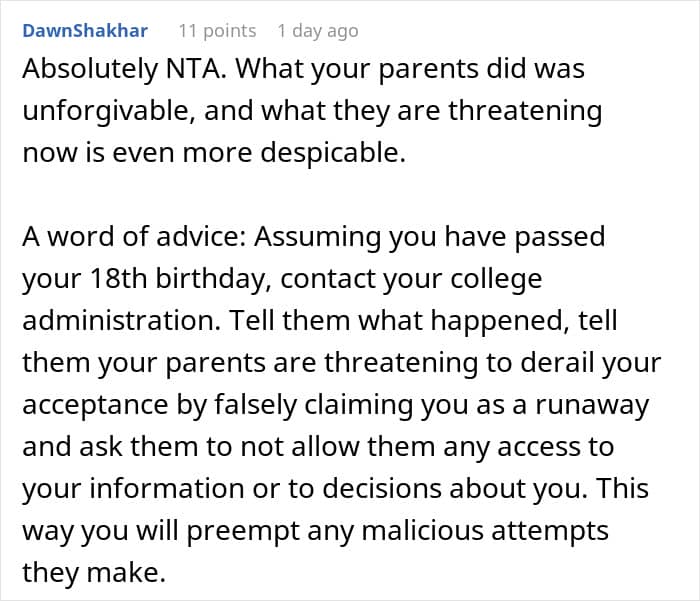Click the phrase contact your college
The width and height of the screenshot is (700, 601).
(411, 279)
